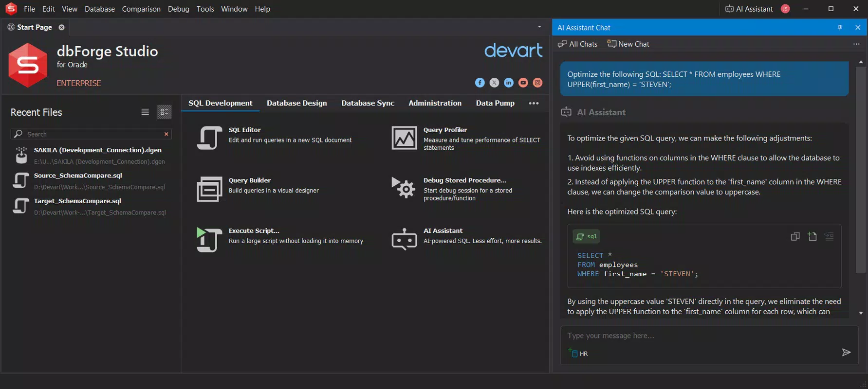Image resolution: width=868 pixels, height=389 pixels.
Task: Open the Comparison menu
Action: pyautogui.click(x=141, y=9)
